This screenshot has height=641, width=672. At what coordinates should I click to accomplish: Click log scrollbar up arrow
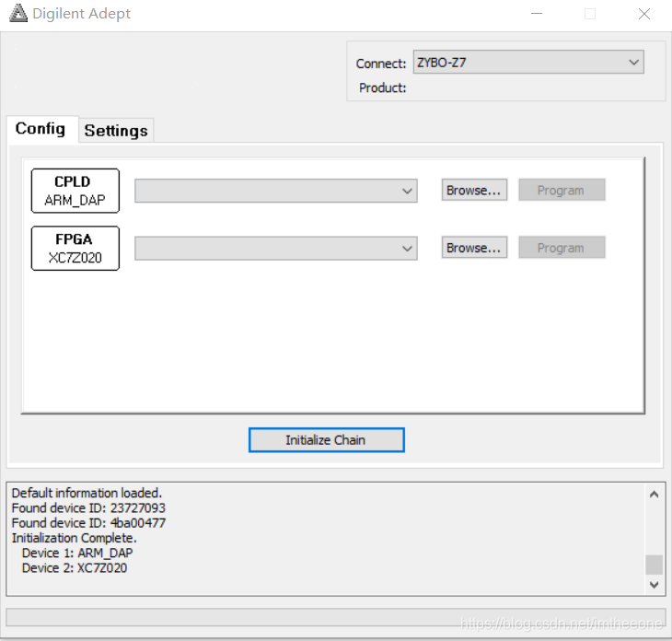pyautogui.click(x=654, y=495)
